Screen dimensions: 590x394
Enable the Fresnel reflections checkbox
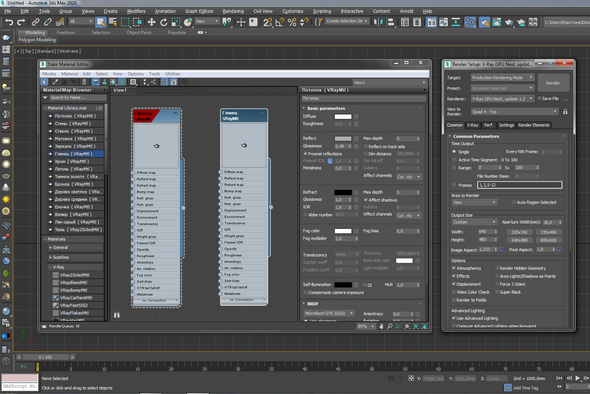306,154
